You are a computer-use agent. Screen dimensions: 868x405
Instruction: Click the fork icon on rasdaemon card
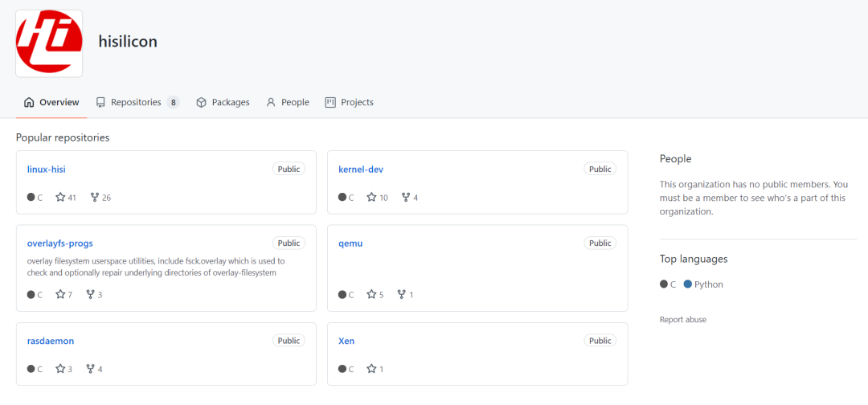[91, 369]
